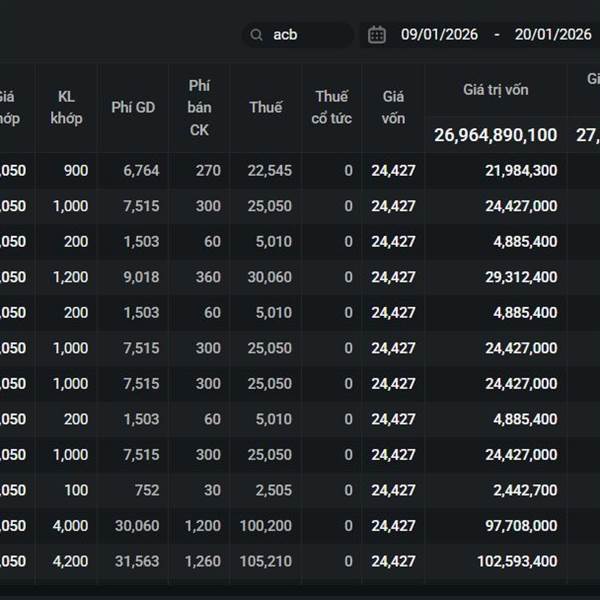Viewport: 600px width, 600px height.
Task: Click the Thuế cổ tức column header
Action: [x=331, y=108]
